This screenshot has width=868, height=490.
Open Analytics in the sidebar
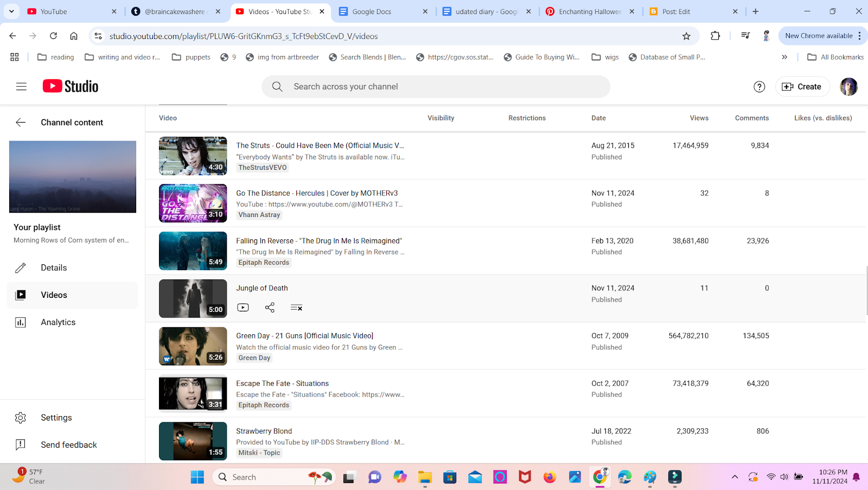(72, 322)
